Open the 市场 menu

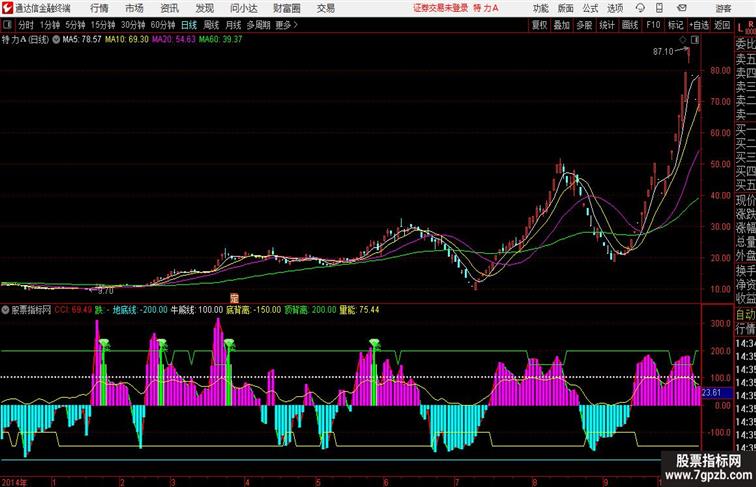134,8
